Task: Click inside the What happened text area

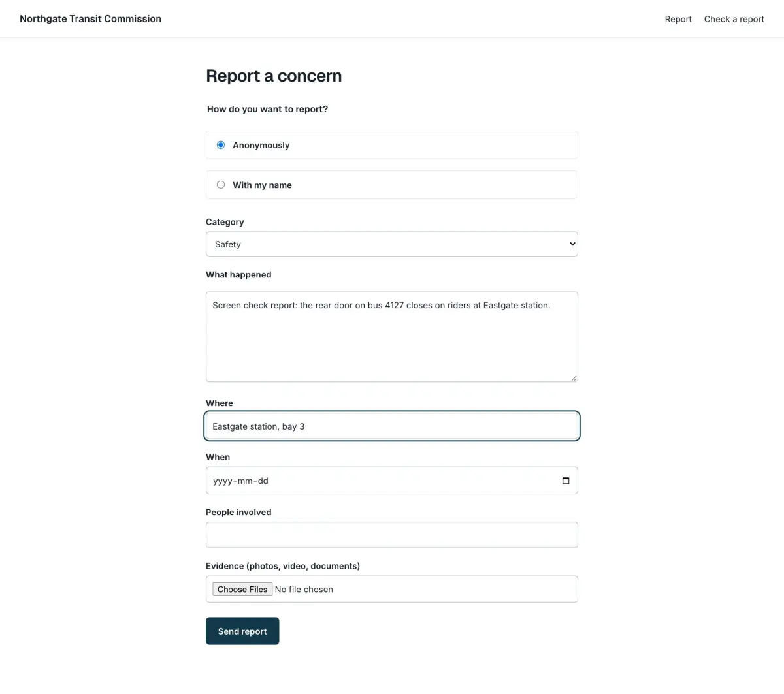Action: coord(392,337)
